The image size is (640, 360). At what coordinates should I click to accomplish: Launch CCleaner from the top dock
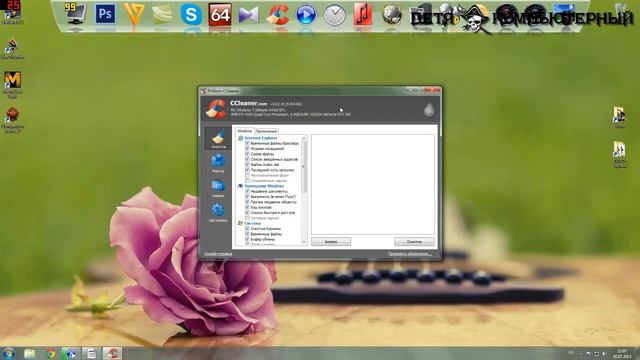point(277,15)
